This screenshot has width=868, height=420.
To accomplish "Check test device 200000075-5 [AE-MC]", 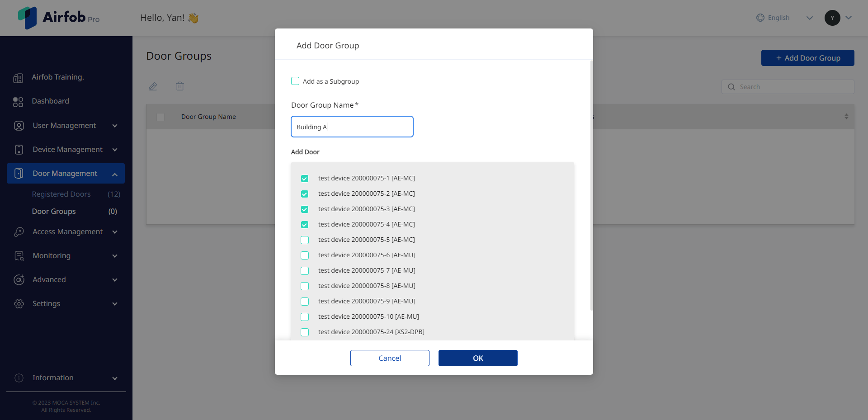I will [305, 240].
